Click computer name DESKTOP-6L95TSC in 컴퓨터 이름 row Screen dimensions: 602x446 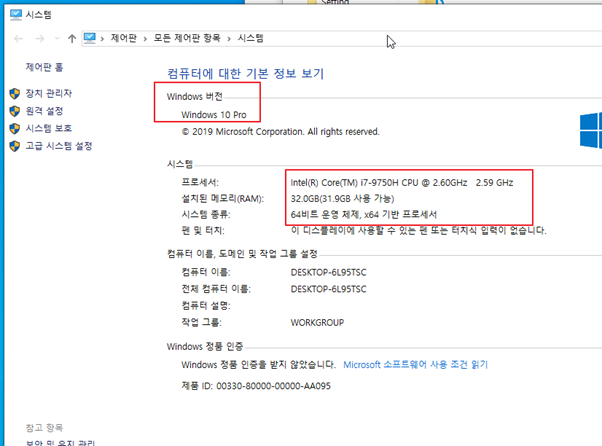coord(328,273)
